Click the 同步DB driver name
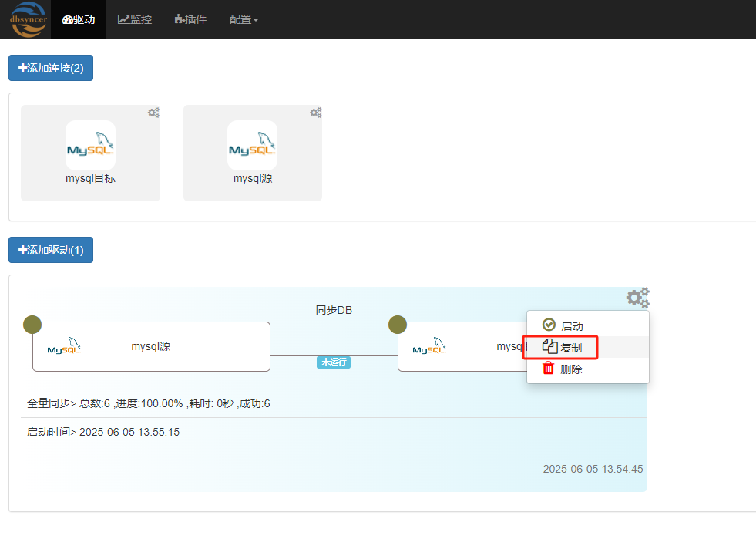The width and height of the screenshot is (756, 546). pos(334,310)
